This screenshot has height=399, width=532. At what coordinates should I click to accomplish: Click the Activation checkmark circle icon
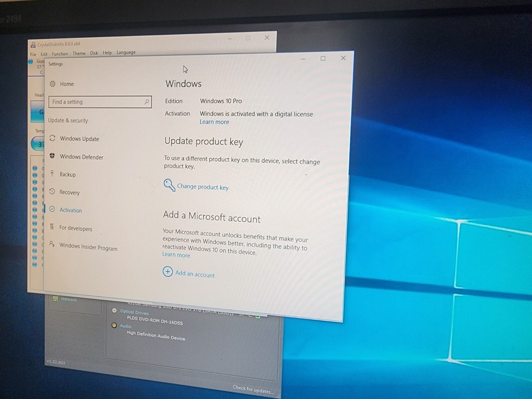tap(52, 210)
